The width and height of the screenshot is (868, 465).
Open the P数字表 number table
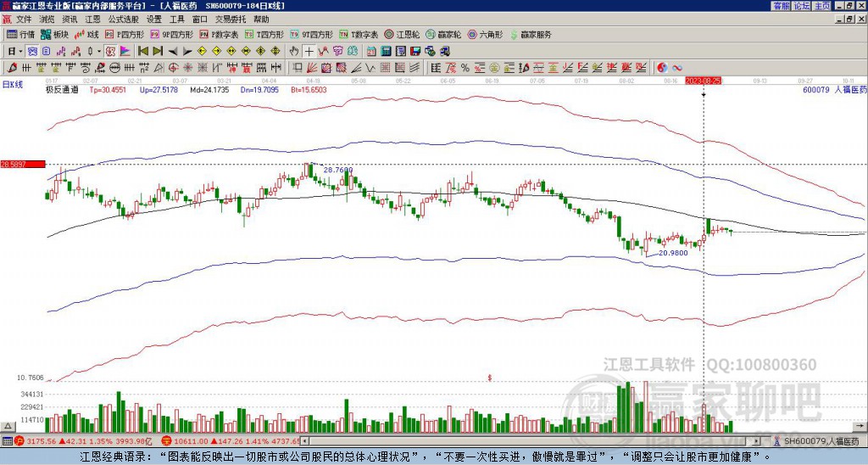pyautogui.click(x=219, y=34)
